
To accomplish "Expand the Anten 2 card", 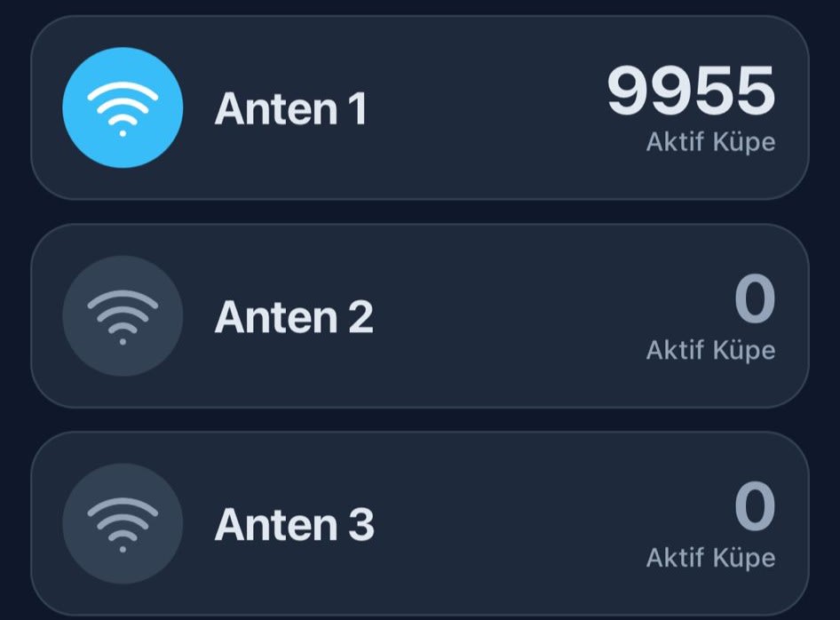I will [420, 315].
